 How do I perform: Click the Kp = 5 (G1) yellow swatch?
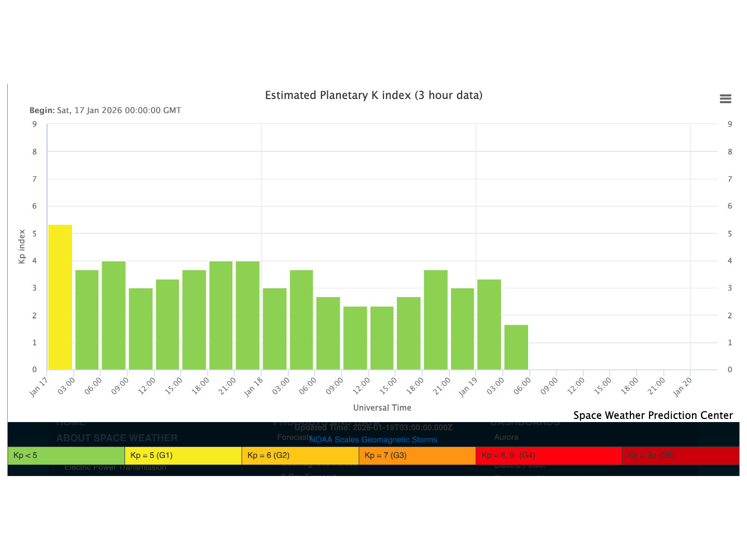click(183, 456)
